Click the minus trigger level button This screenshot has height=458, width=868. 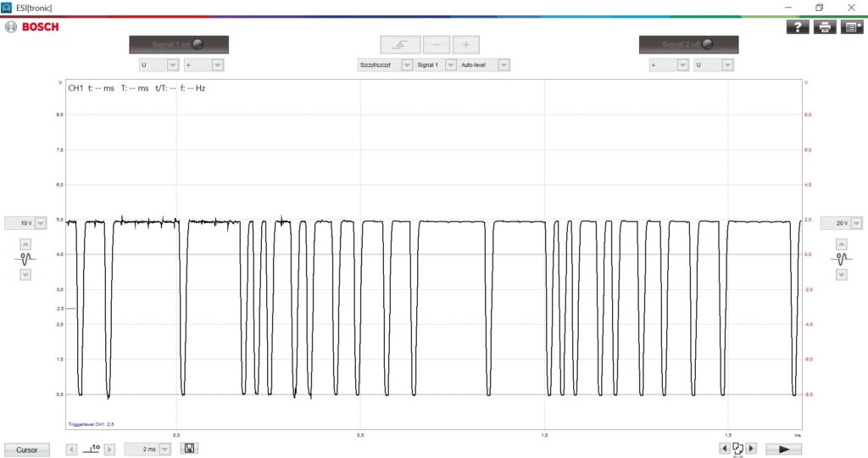point(437,45)
